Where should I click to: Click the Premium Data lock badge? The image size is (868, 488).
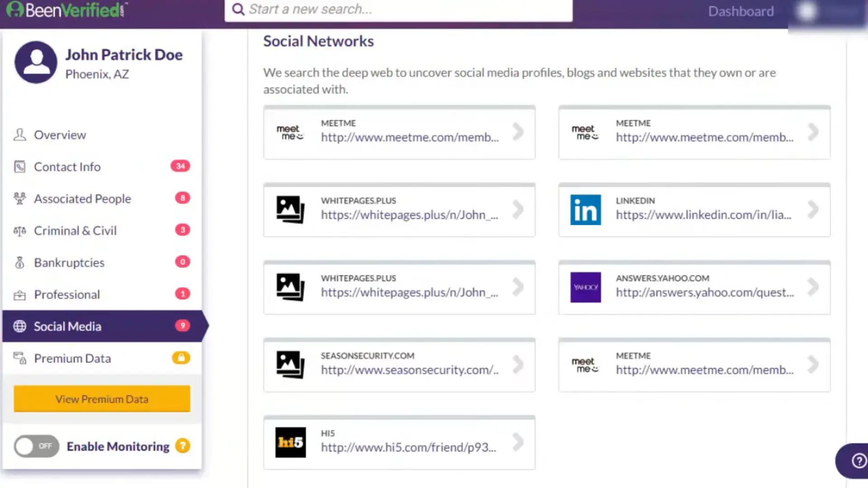pos(181,358)
